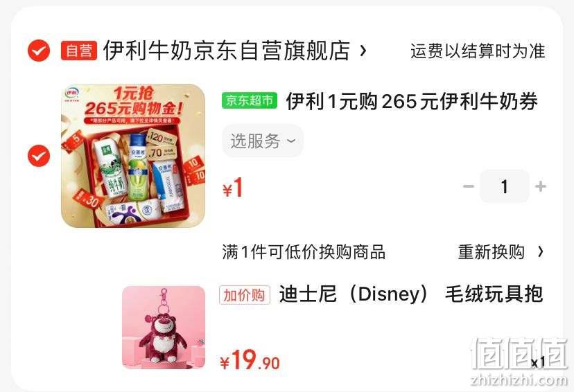The height and width of the screenshot is (392, 574).
Task: Click the chevron after the store name
Action: 363,51
